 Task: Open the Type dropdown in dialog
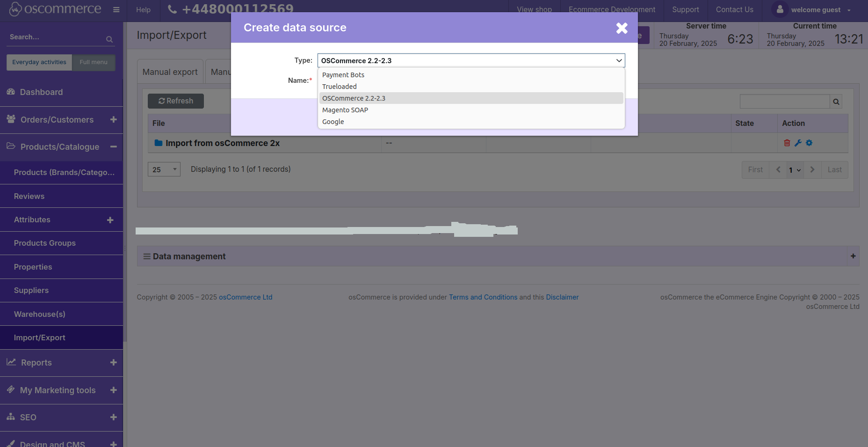471,60
